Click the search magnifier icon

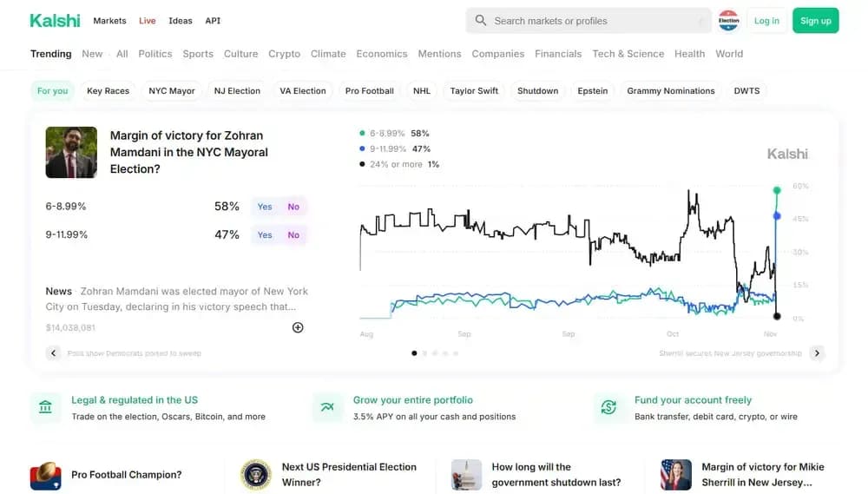[481, 21]
